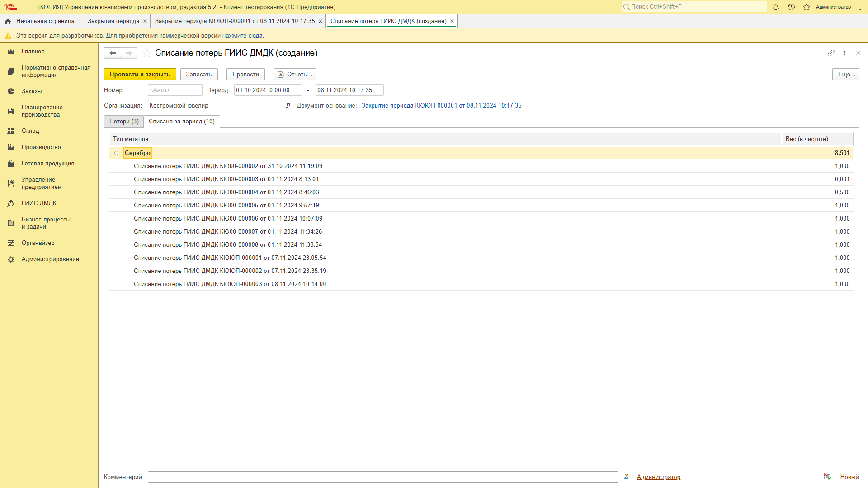The width and height of the screenshot is (868, 488).
Task: Click the Серебро total weight cell 8,501
Action: pyautogui.click(x=817, y=153)
